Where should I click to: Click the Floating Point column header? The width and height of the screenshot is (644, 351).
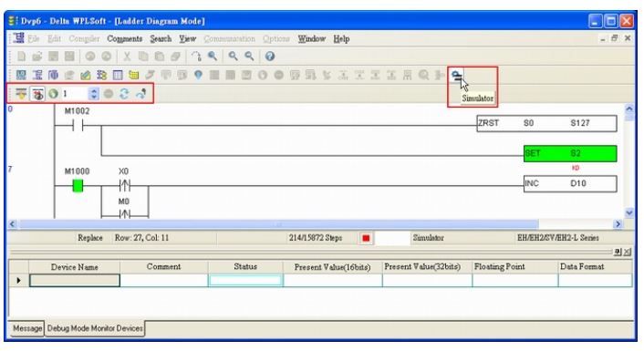click(515, 267)
